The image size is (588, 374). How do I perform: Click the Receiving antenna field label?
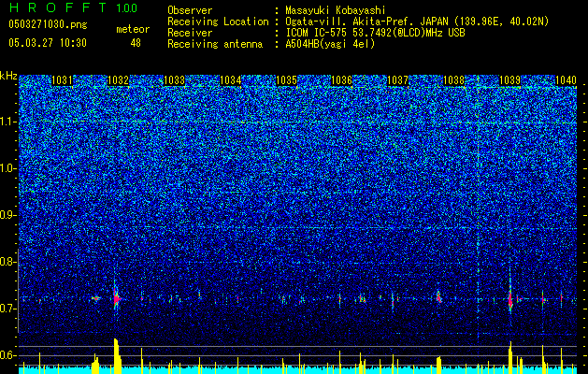[215, 44]
